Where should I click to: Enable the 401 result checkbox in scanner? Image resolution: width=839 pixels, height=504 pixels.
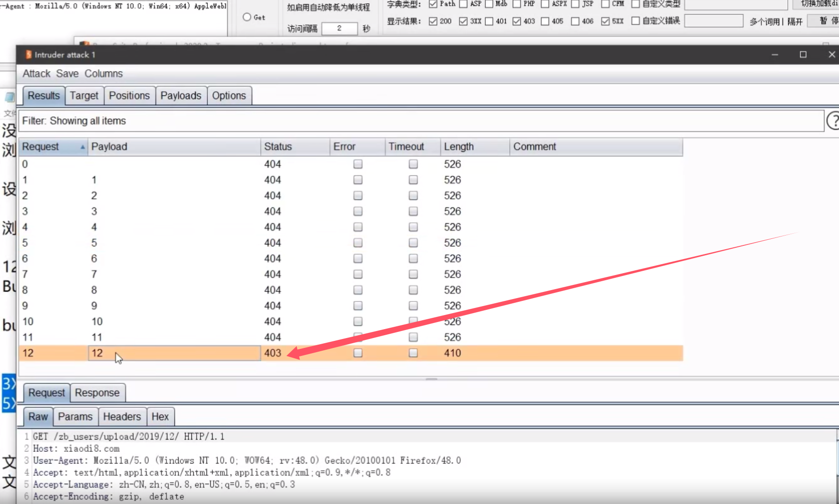(489, 21)
